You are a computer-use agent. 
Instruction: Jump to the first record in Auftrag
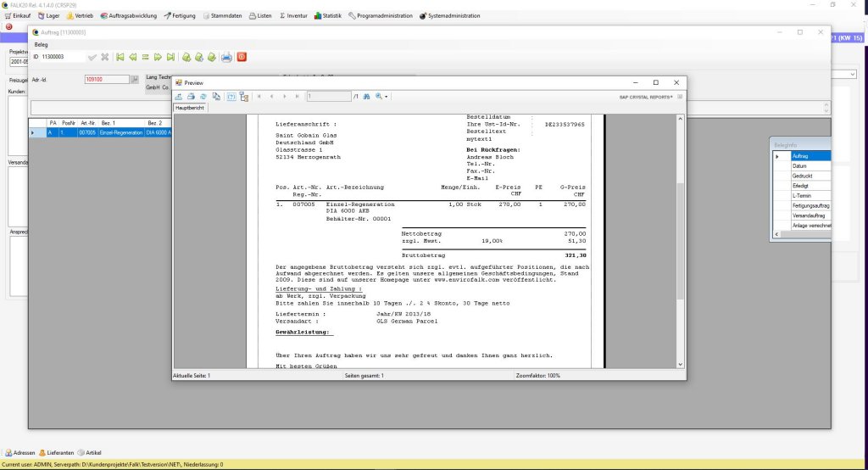click(120, 57)
